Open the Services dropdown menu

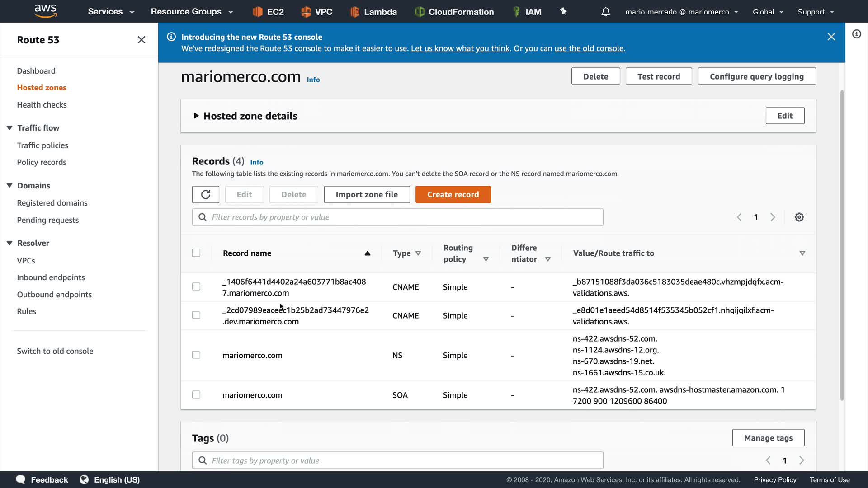pos(111,12)
